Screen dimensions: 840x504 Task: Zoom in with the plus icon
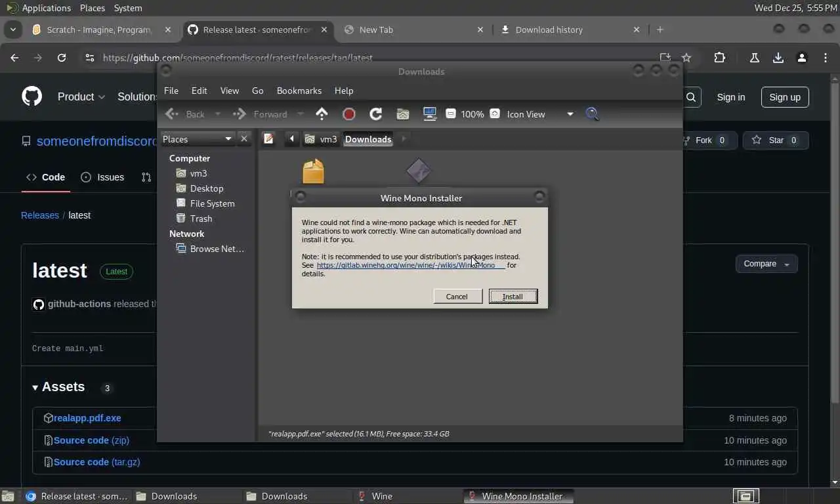click(495, 114)
